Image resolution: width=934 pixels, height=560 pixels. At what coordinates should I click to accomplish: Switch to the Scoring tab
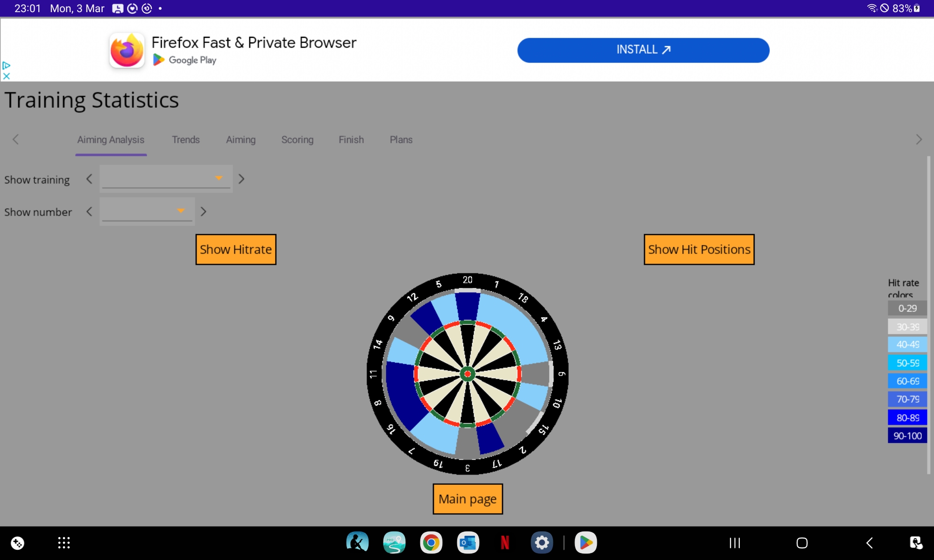pyautogui.click(x=297, y=140)
